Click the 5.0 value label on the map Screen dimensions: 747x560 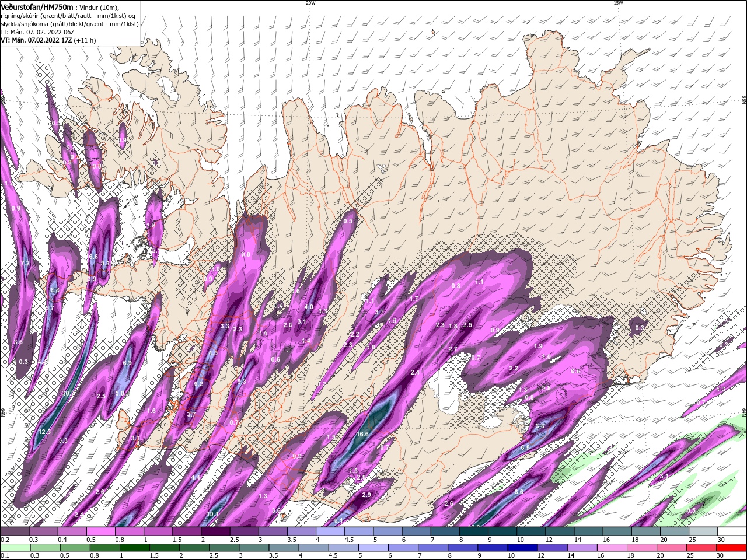click(x=120, y=394)
